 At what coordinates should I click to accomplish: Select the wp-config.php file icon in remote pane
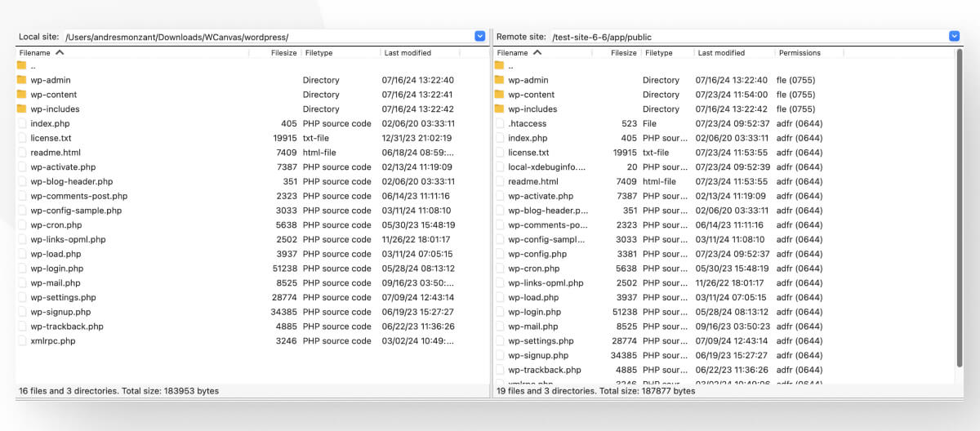(x=499, y=254)
